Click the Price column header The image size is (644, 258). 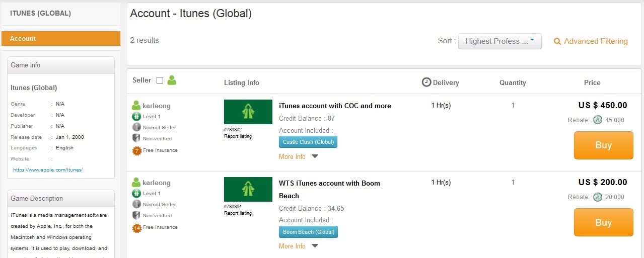click(x=592, y=82)
